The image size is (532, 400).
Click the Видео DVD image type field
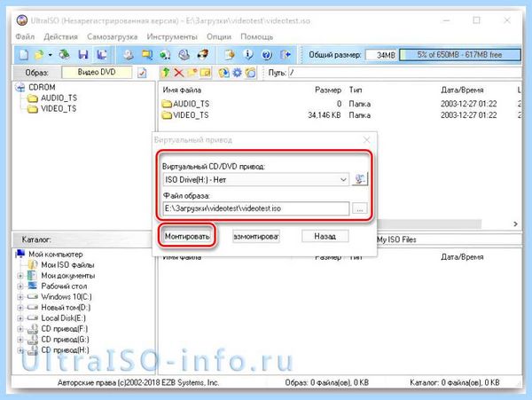point(97,72)
